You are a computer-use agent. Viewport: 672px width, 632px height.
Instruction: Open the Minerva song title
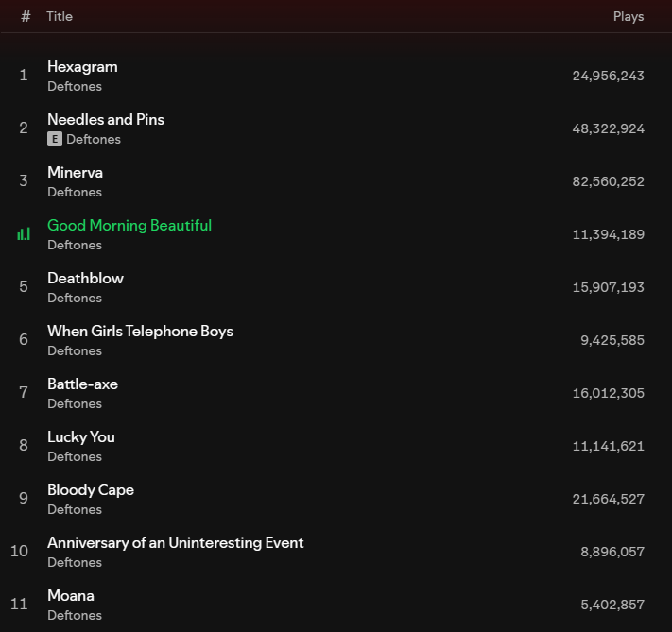(x=75, y=173)
